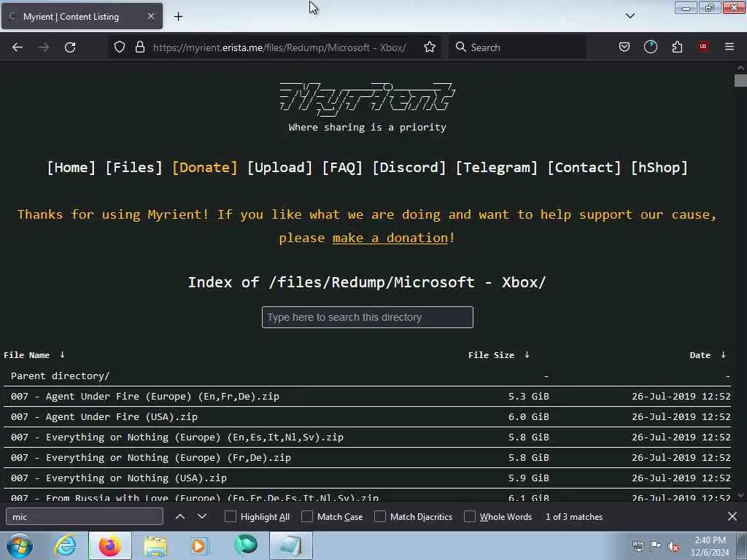Download Everything or Nothing (Europe) (Fr,De).zip
The height and width of the screenshot is (560, 747).
(x=150, y=458)
